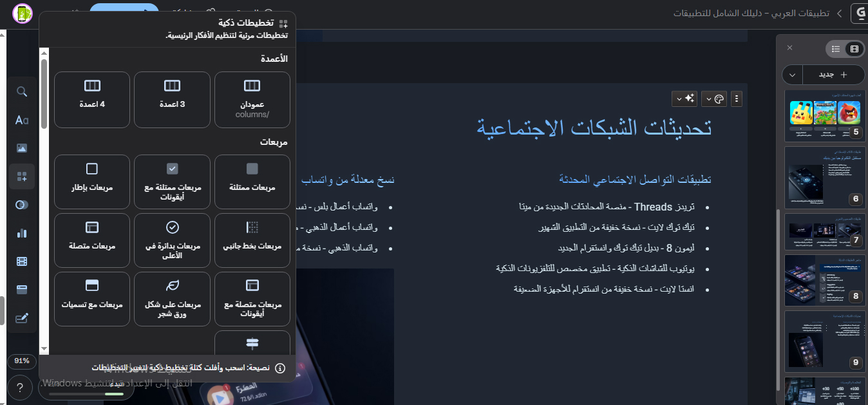This screenshot has width=868, height=405.
Task: Expand the dropdown next to جديد
Action: point(792,75)
